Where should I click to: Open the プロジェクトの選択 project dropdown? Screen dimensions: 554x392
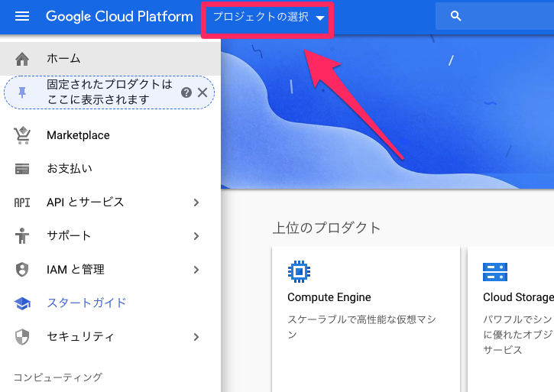267,18
